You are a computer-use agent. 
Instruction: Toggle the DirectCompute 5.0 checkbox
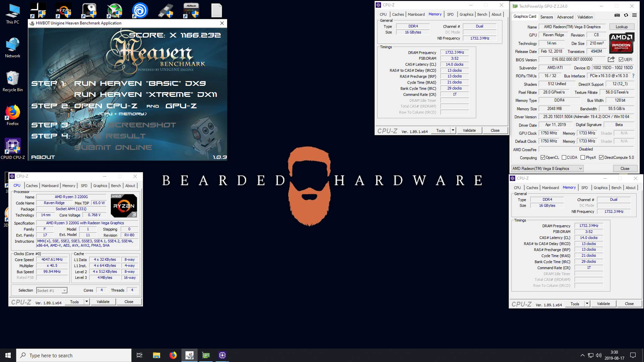pyautogui.click(x=601, y=158)
